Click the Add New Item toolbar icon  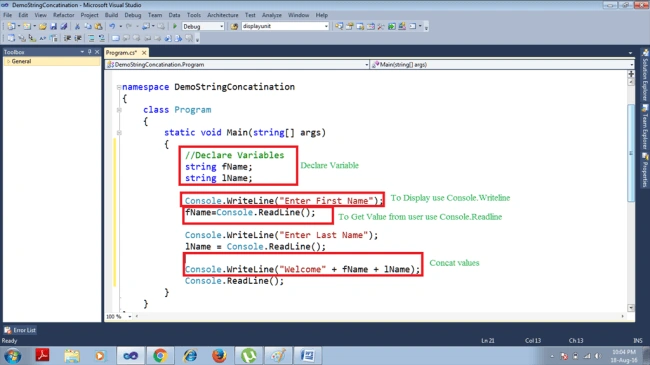click(27, 26)
